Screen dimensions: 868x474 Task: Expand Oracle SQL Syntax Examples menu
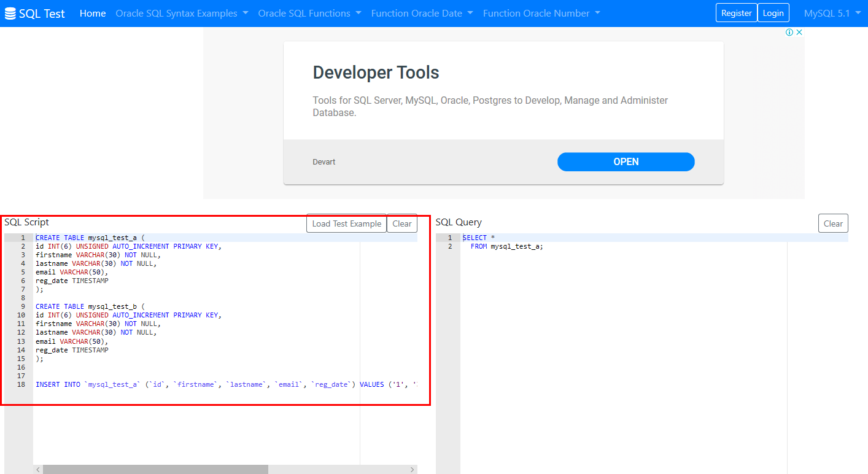click(x=182, y=14)
